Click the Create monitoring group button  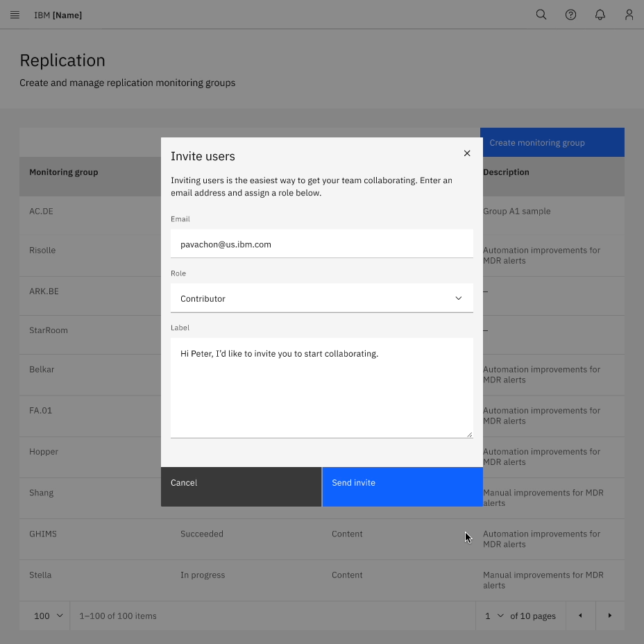(552, 142)
